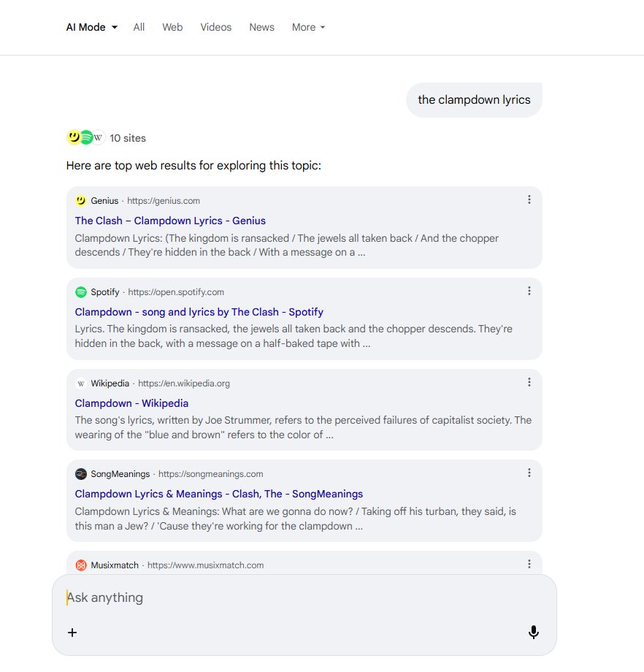Click the Wikipedia favicon in third result
Screen dimensions: 644x672
[80, 383]
